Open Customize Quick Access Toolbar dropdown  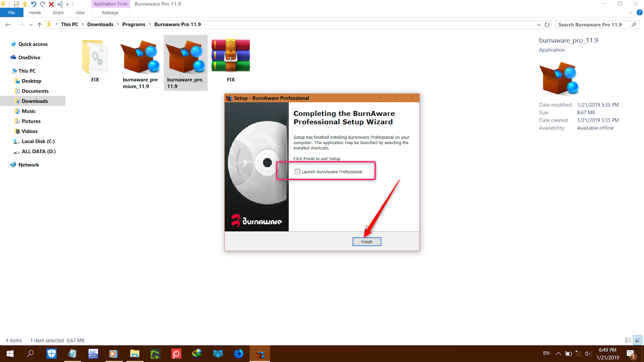click(67, 4)
